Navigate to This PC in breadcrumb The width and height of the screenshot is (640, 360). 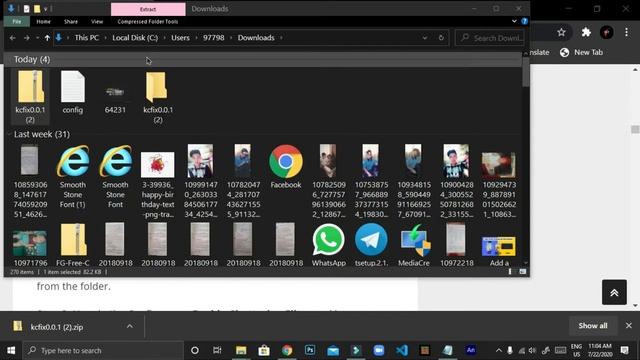[x=87, y=38]
